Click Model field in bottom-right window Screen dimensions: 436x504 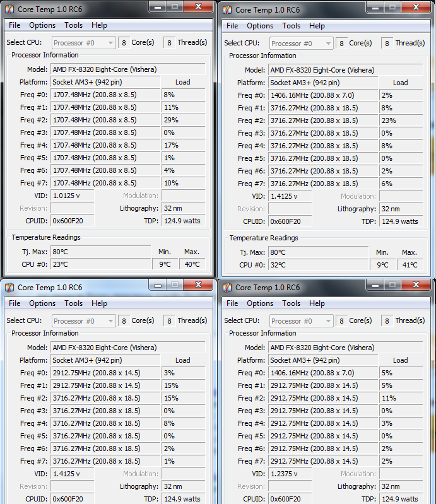[346, 348]
